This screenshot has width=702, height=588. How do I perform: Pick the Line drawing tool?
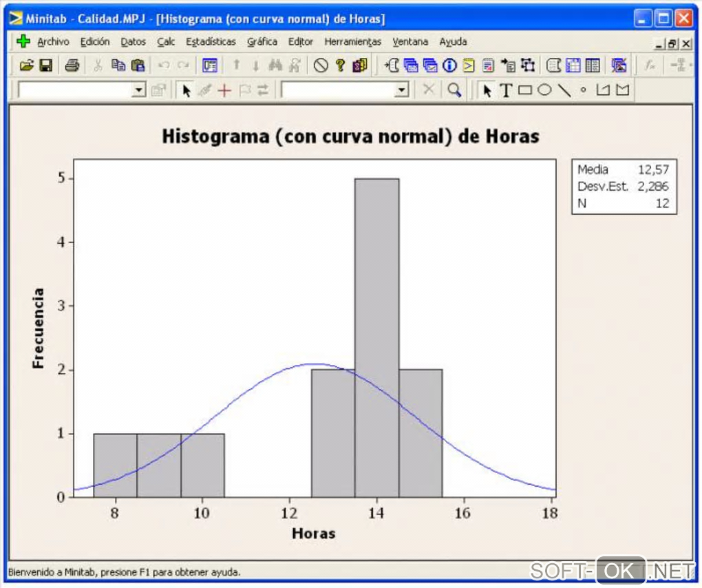[564, 90]
